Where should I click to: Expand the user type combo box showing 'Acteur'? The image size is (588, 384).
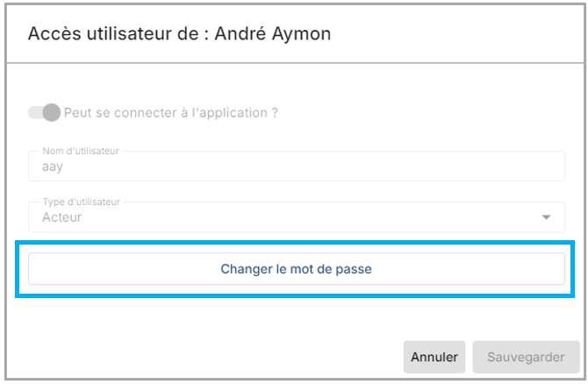coord(296,217)
